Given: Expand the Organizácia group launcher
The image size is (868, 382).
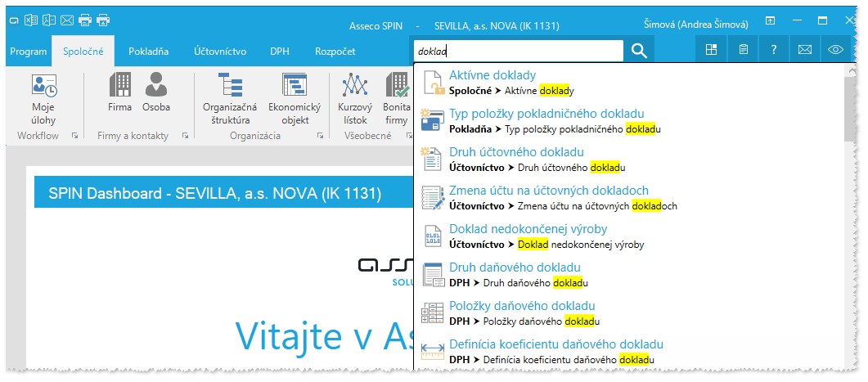Looking at the screenshot, I should click(320, 136).
